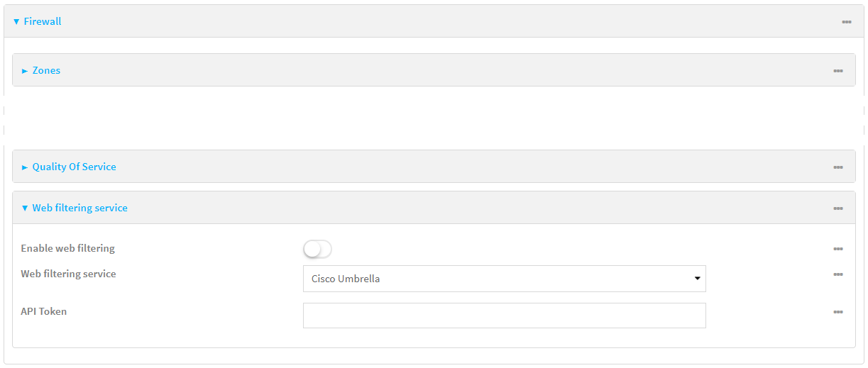Toggle the Enable web filtering switch
The width and height of the screenshot is (868, 368).
pyautogui.click(x=317, y=249)
